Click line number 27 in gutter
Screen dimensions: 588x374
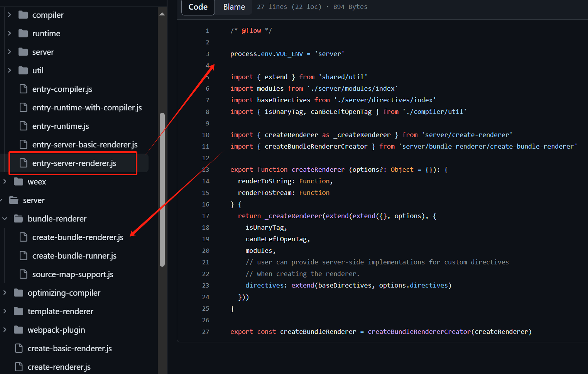206,332
